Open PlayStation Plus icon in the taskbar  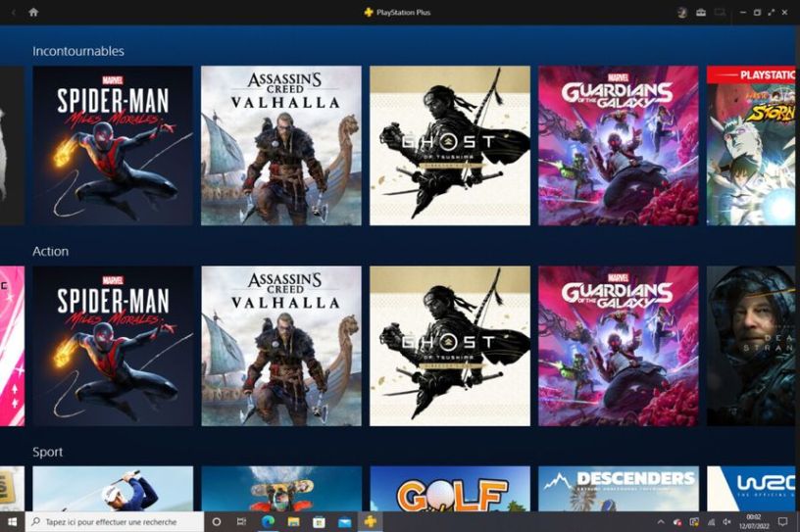tap(370, 521)
